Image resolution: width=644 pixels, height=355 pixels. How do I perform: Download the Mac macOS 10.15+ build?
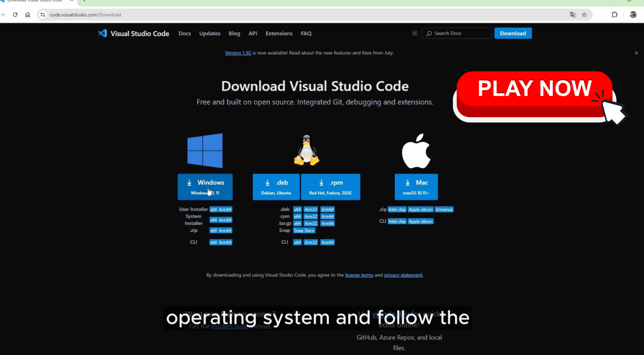pos(416,187)
